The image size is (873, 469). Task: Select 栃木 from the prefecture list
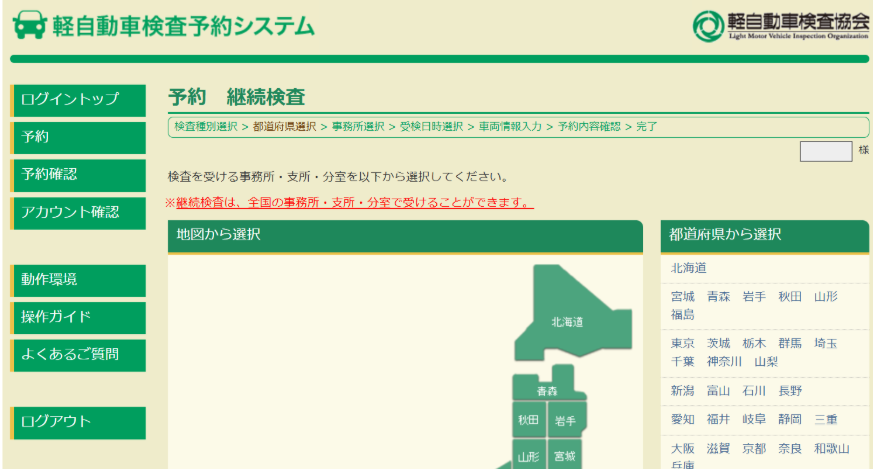click(x=754, y=343)
